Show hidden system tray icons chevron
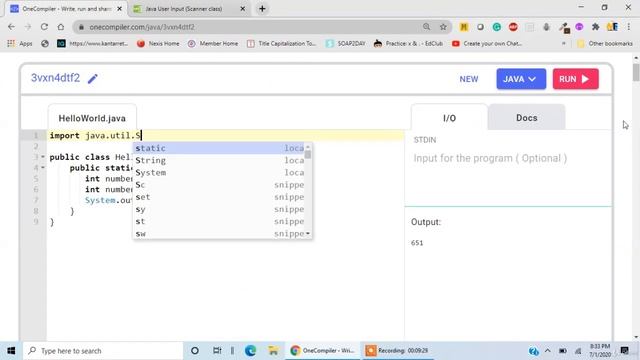 pos(547,351)
